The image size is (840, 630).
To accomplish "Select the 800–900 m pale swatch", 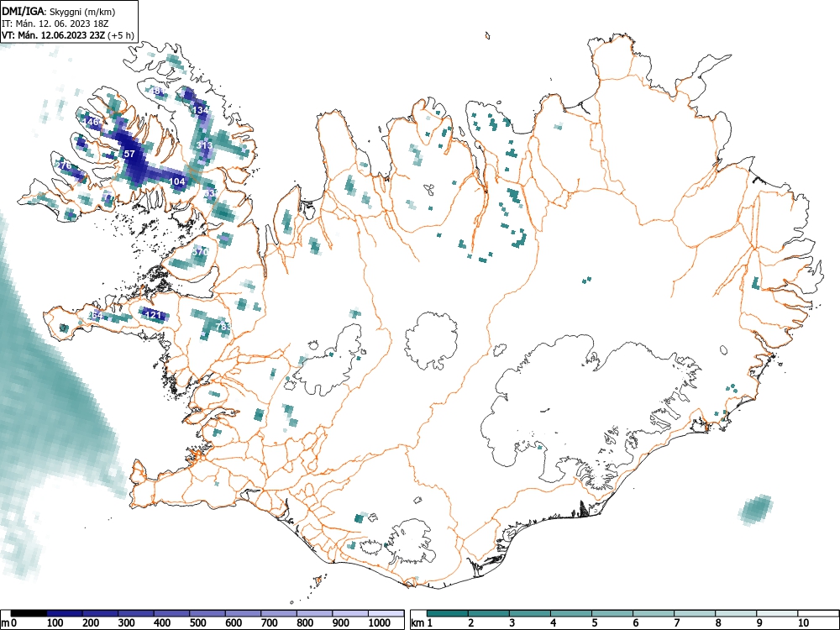I will [x=314, y=613].
